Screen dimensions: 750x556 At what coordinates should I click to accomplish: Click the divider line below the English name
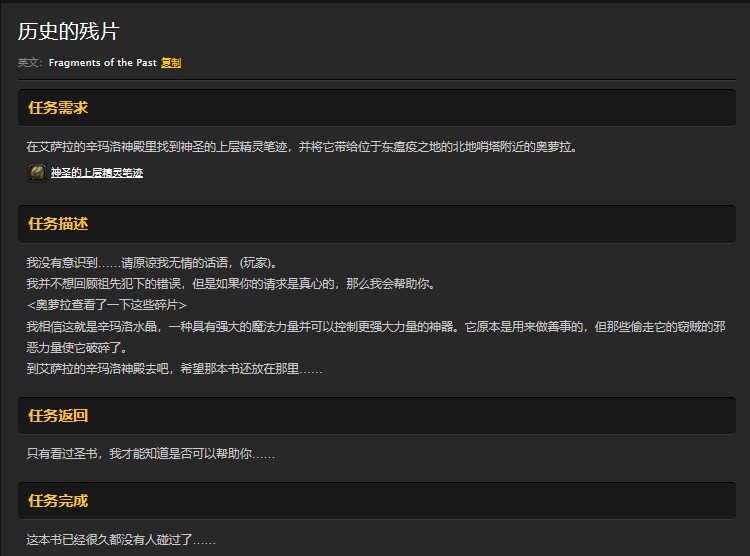pos(375,79)
